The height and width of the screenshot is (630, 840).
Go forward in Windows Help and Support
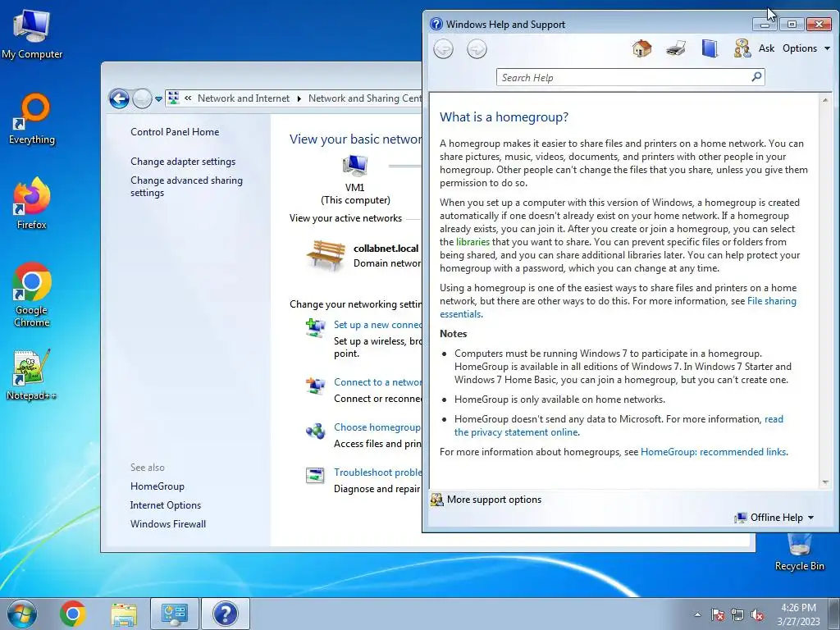(x=477, y=49)
